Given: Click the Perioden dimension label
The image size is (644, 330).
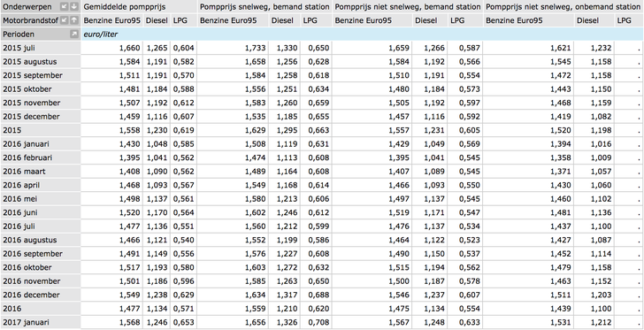Looking at the screenshot, I should pyautogui.click(x=19, y=35).
